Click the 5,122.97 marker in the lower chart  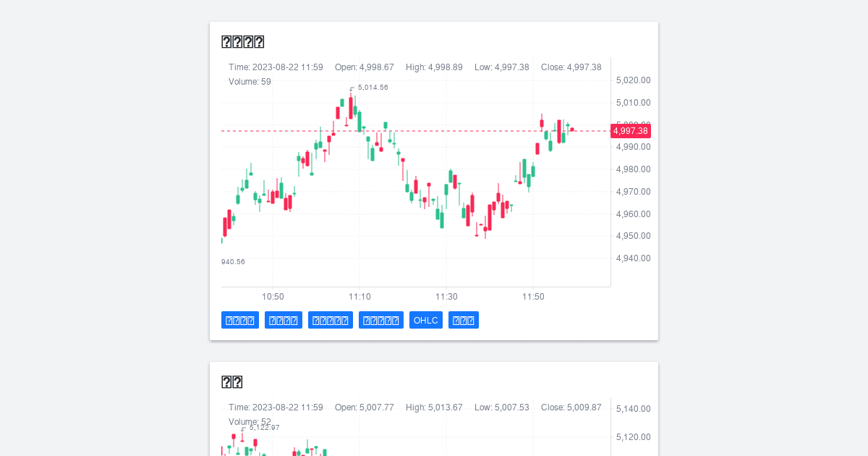pyautogui.click(x=263, y=428)
